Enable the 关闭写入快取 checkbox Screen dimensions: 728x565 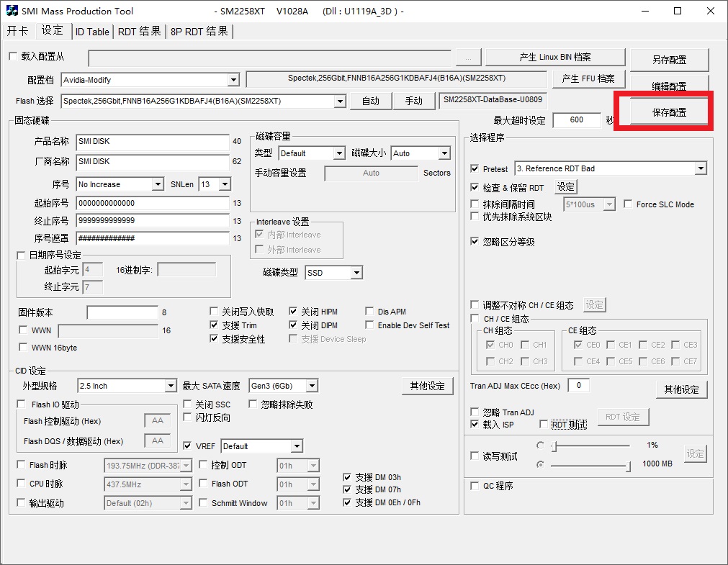coord(214,312)
